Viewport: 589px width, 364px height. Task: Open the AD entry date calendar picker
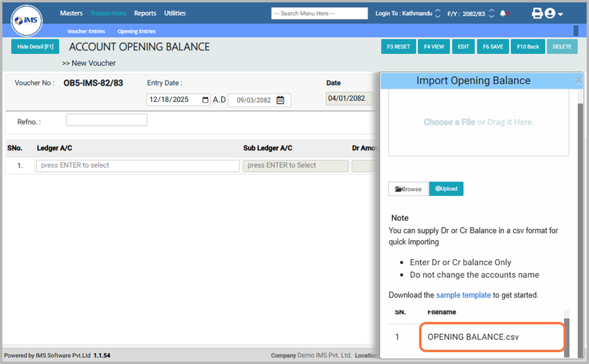(x=206, y=101)
